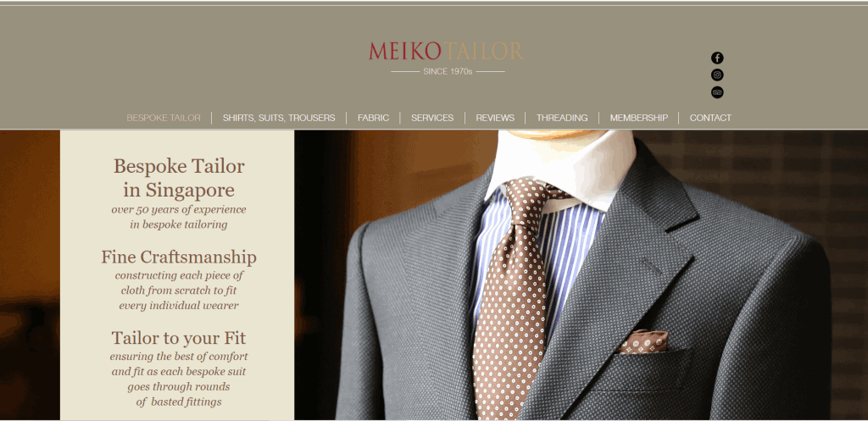Click the "over 50 years of experience" text
Image resolution: width=868 pixels, height=421 pixels.
179,210
